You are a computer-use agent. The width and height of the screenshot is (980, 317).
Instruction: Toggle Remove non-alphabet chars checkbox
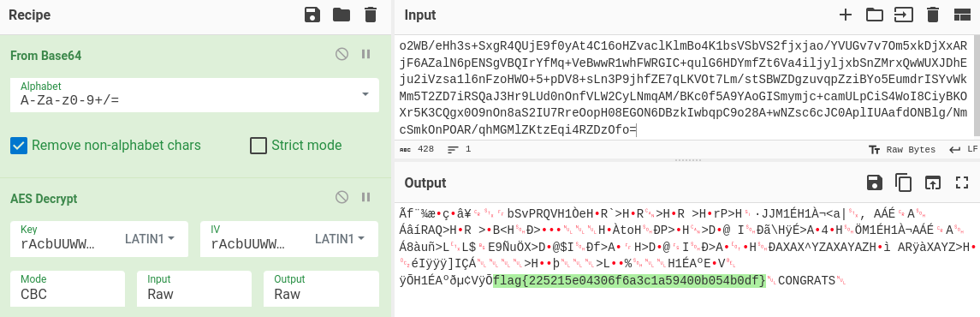click(x=19, y=146)
